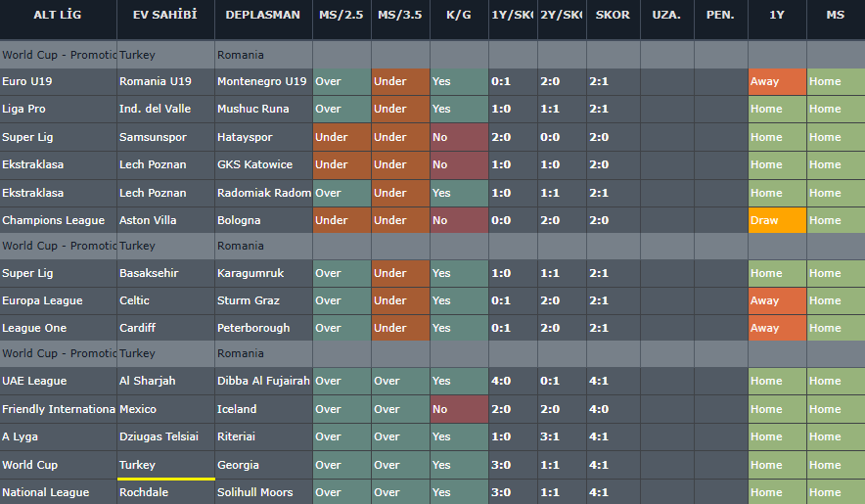Sort by the ALT LİG column header
The height and width of the screenshot is (504, 865).
pyautogui.click(x=58, y=20)
